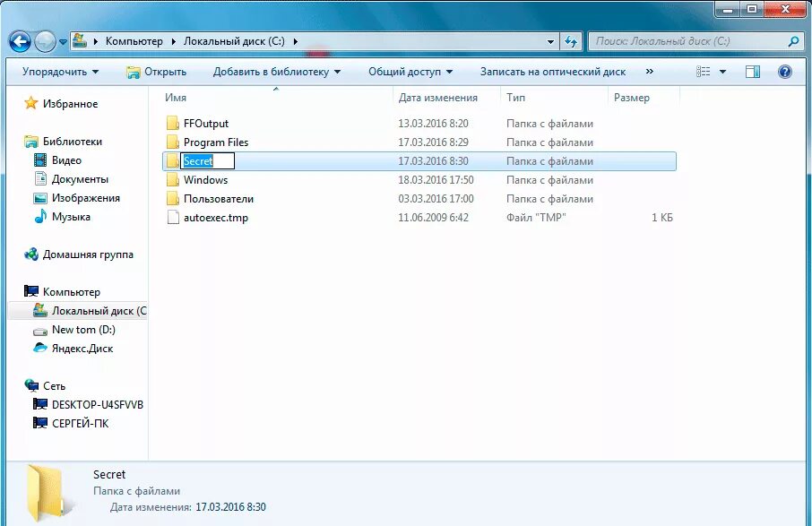Viewport: 812px width, 526px height.
Task: Open the Изображения library
Action: coord(85,198)
